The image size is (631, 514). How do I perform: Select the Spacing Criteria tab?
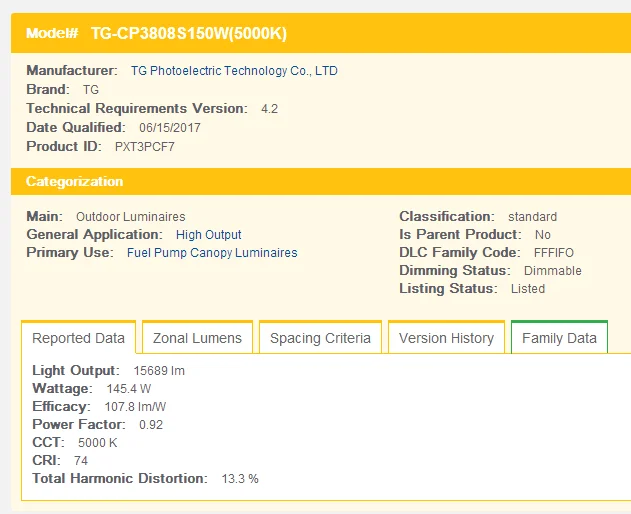coord(320,338)
